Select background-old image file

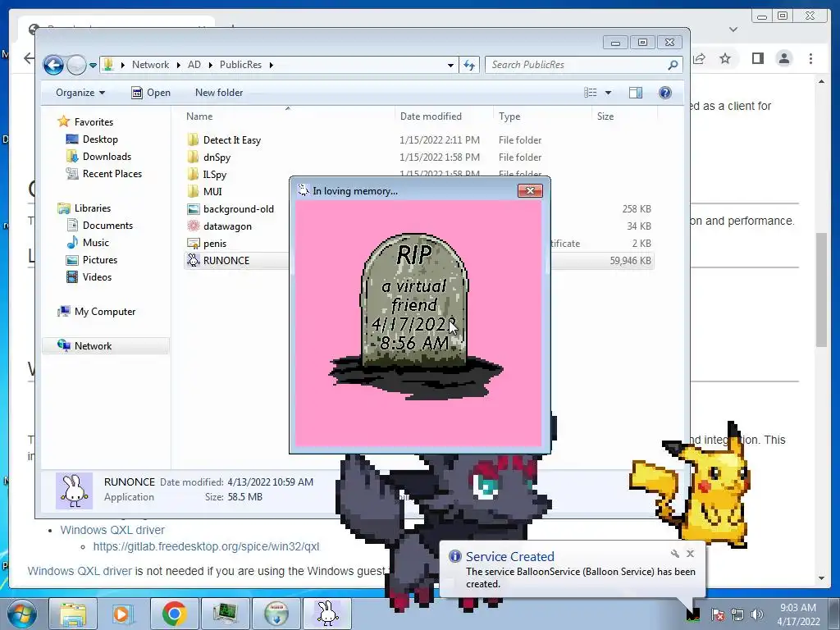coord(239,209)
